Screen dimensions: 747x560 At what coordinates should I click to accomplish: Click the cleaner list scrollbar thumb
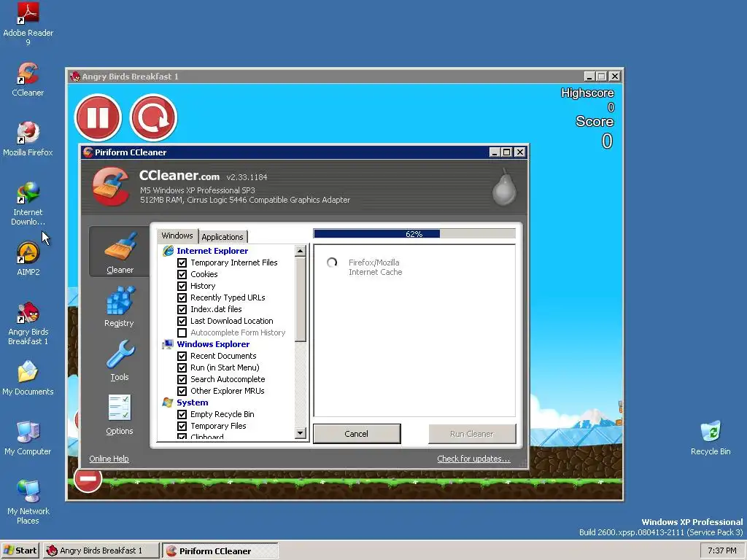click(300, 299)
